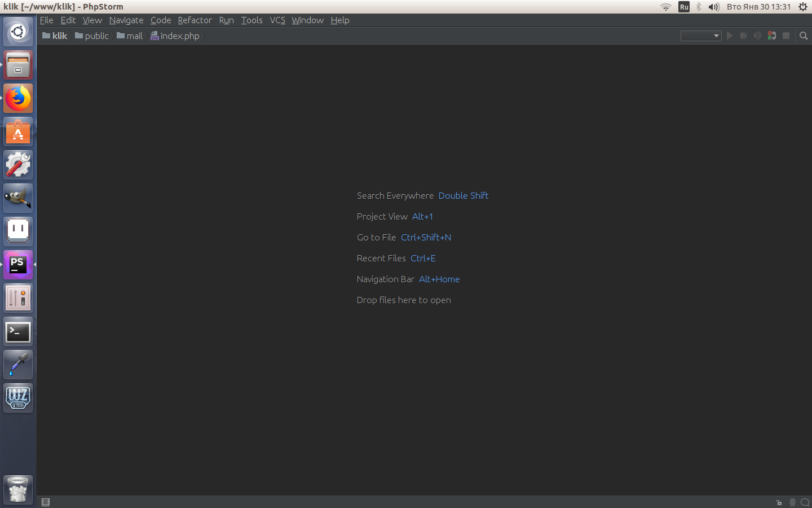Launch Firefox from the Ubuntu dock
Screen dimensions: 812x508
pos(18,98)
